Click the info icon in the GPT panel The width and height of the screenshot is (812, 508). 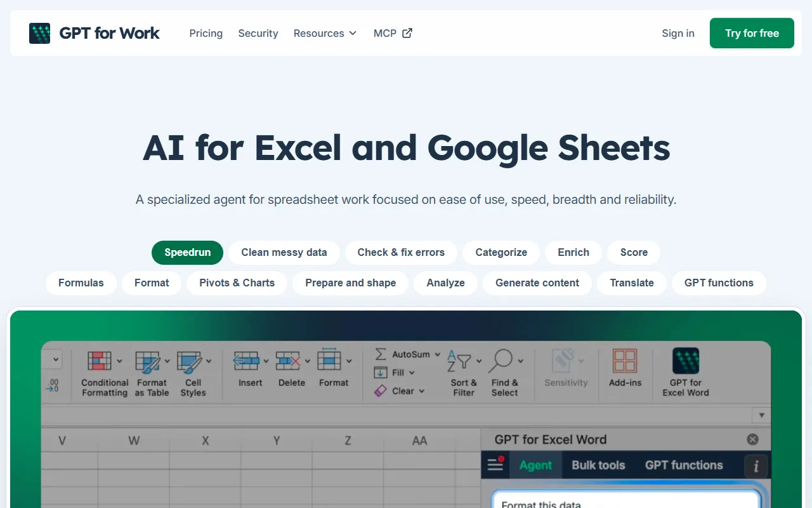pos(756,467)
